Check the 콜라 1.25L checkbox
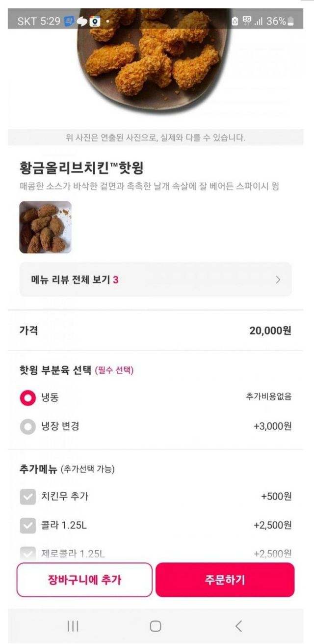The image size is (314, 644). point(27,526)
